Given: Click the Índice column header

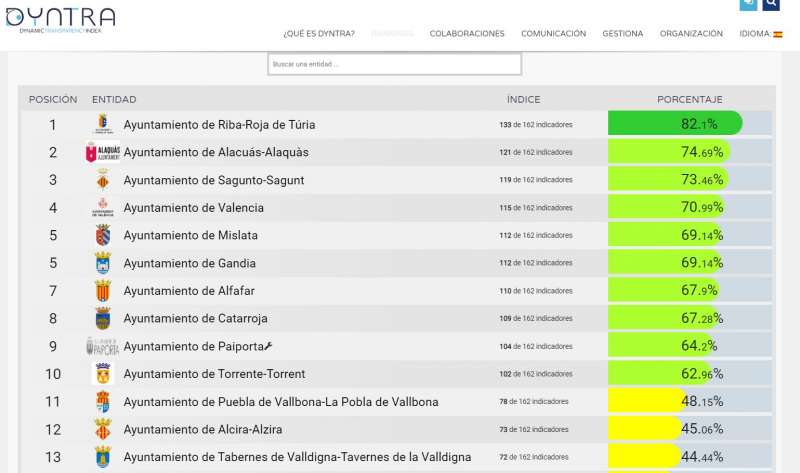Looking at the screenshot, I should pos(523,99).
